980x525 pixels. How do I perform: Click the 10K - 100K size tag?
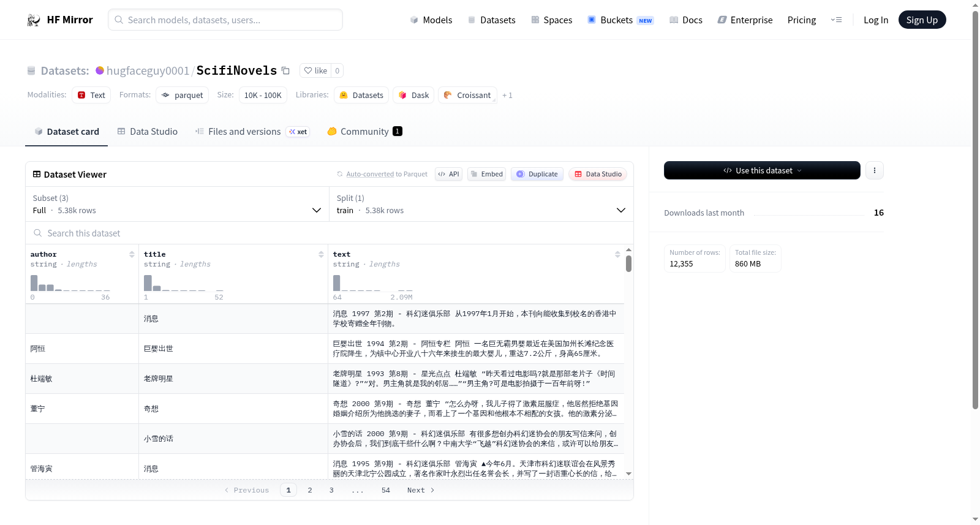[263, 95]
